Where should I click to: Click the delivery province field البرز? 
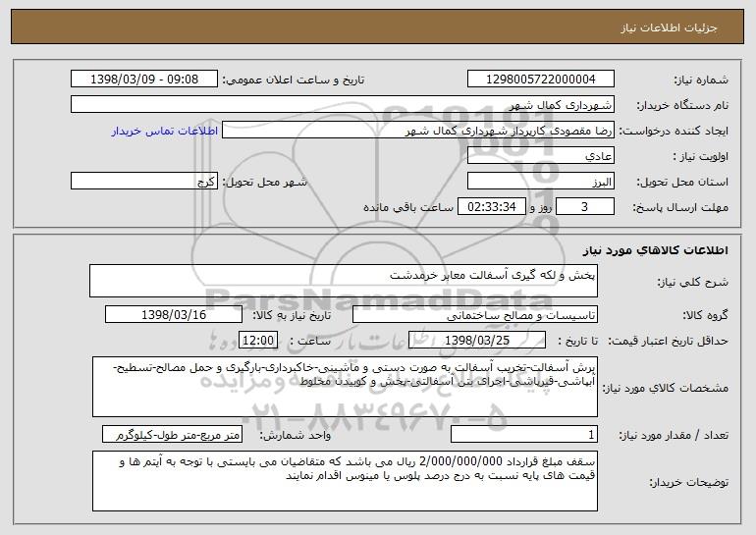(540, 182)
